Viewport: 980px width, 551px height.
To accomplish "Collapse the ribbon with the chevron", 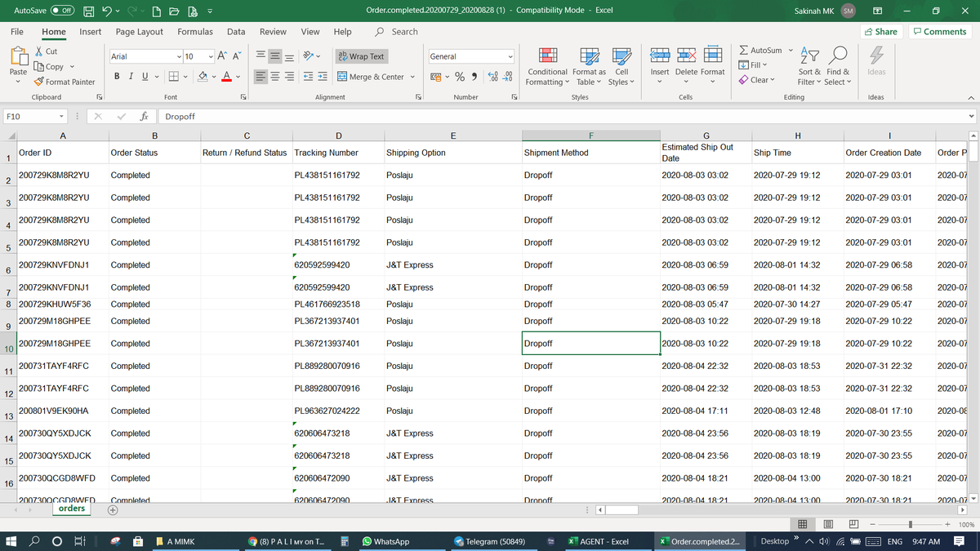I will tap(972, 97).
